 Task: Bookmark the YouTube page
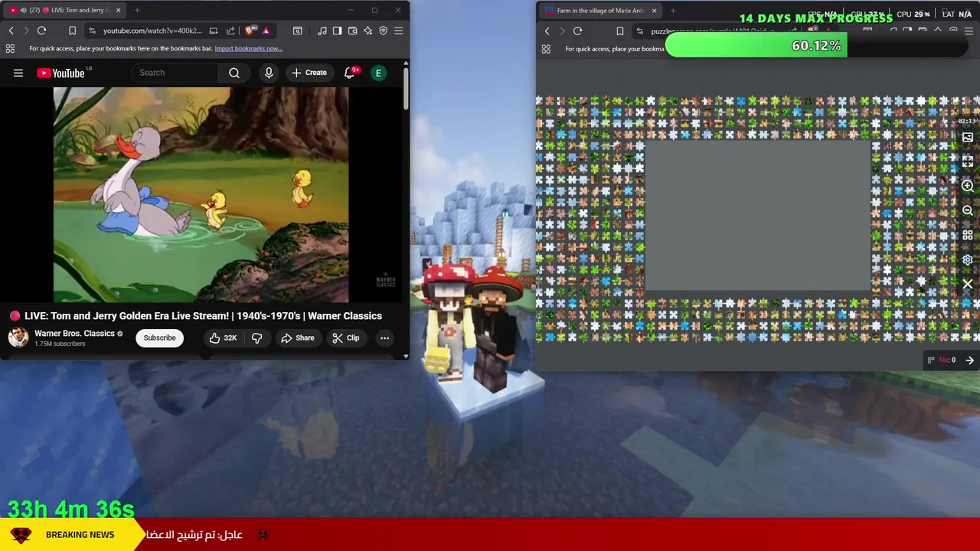[72, 31]
